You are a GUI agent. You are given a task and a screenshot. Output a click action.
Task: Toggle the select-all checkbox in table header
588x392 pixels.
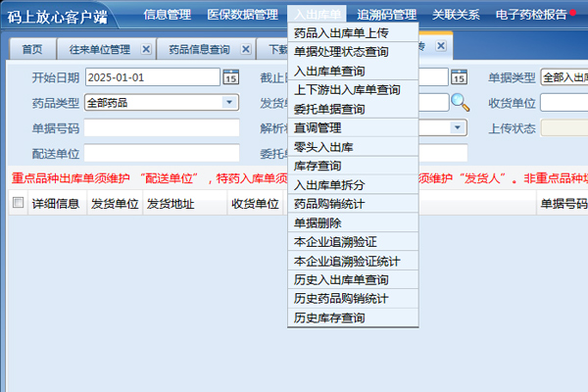tap(18, 204)
